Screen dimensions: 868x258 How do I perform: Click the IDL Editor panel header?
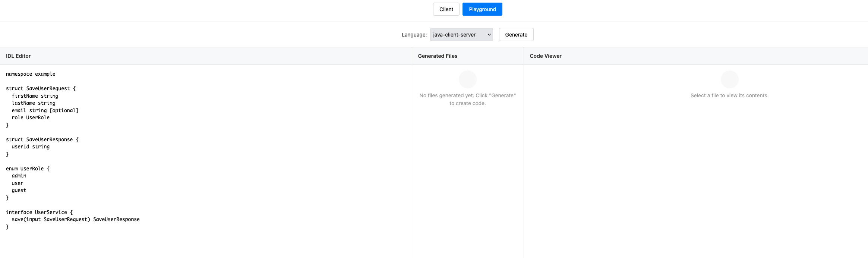pyautogui.click(x=18, y=56)
